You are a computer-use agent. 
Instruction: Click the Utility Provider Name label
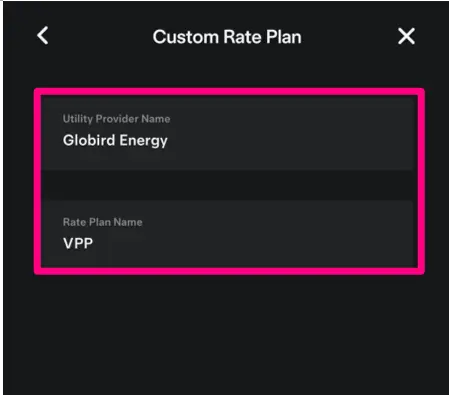[116, 119]
